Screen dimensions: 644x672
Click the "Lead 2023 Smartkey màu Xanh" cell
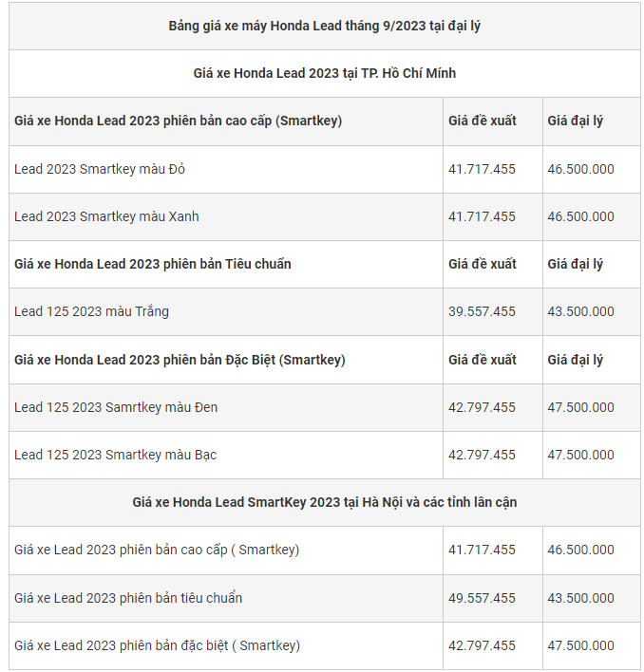(106, 216)
